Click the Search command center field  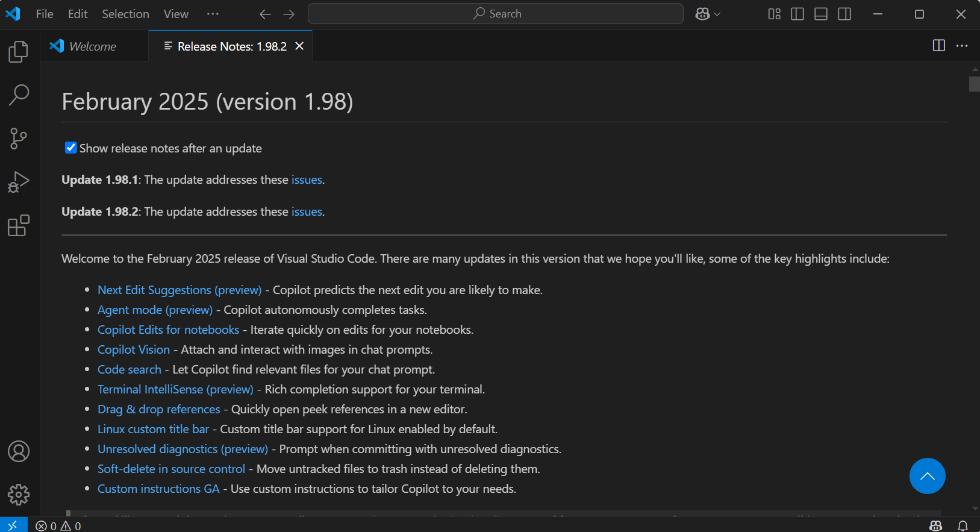pos(496,14)
